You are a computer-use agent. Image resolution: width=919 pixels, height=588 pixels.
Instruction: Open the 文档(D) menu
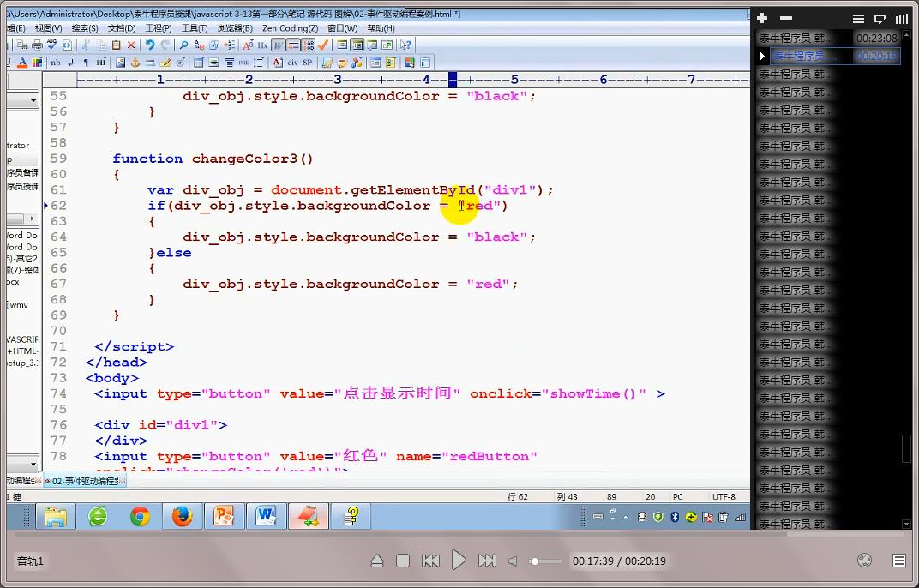pyautogui.click(x=122, y=28)
